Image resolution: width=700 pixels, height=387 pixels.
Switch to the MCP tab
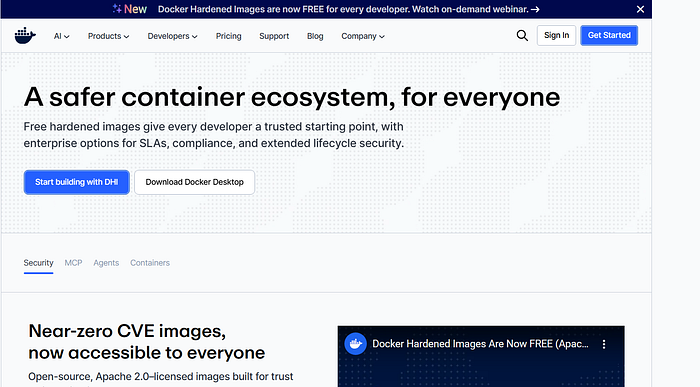point(73,263)
